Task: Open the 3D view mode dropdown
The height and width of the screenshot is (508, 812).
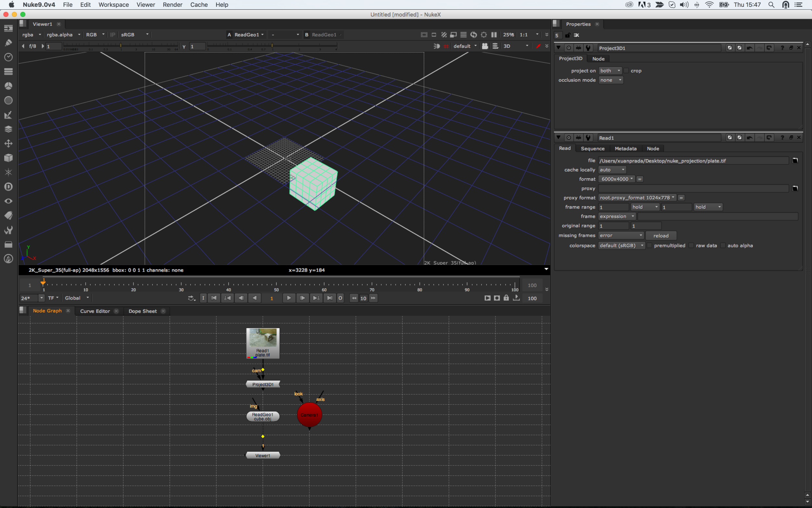Action: click(x=516, y=46)
